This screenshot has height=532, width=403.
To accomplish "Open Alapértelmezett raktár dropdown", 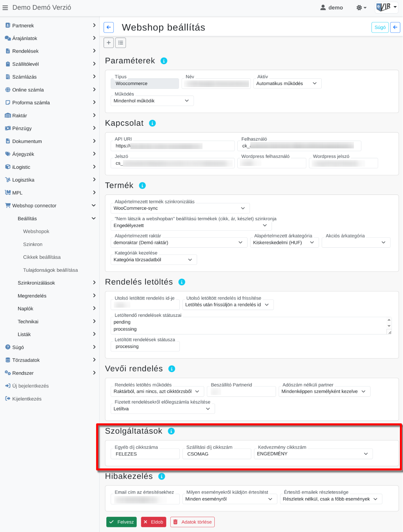I will 179,243.
